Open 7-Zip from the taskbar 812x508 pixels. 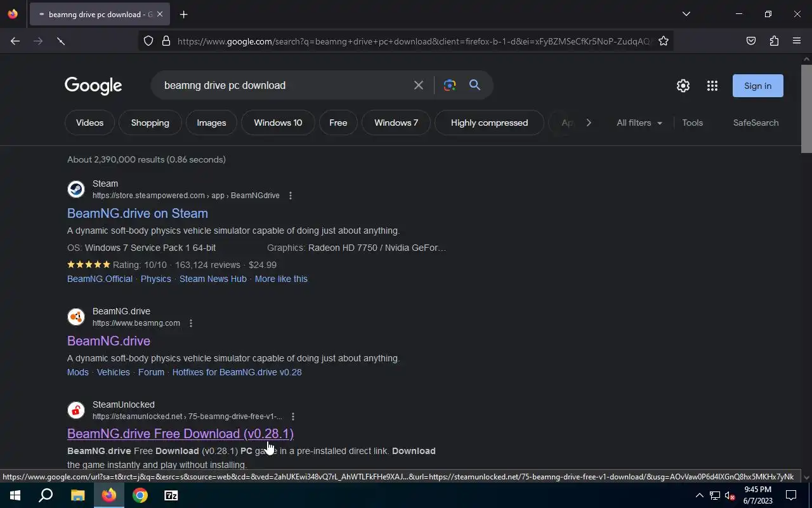click(x=171, y=495)
